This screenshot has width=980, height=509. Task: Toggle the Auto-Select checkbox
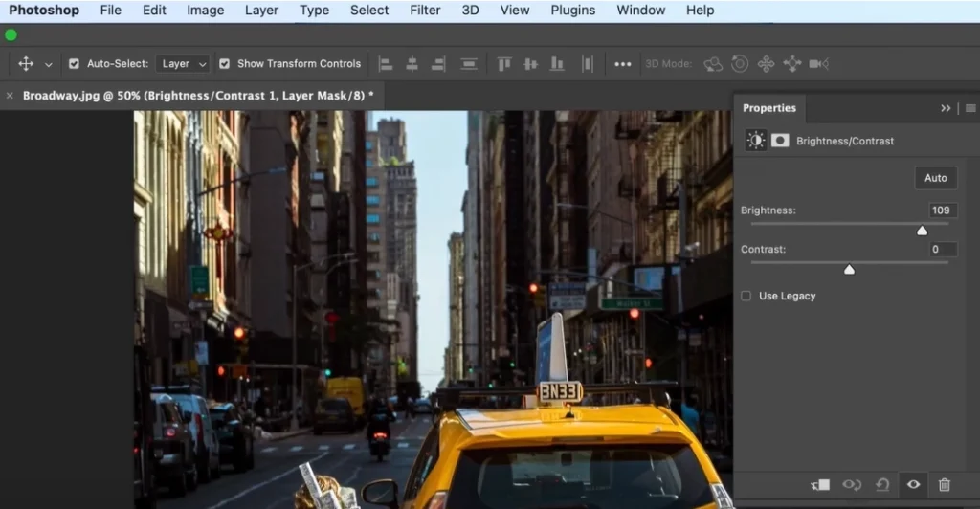[x=75, y=64]
